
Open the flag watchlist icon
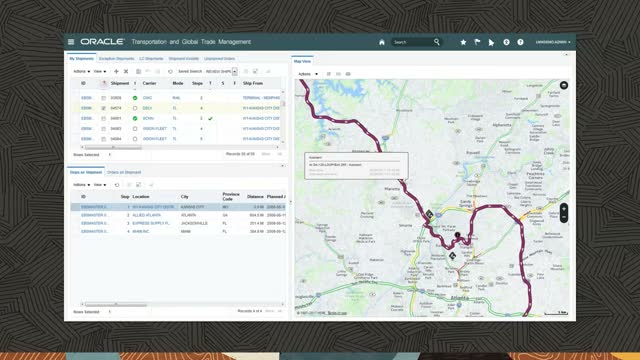477,42
